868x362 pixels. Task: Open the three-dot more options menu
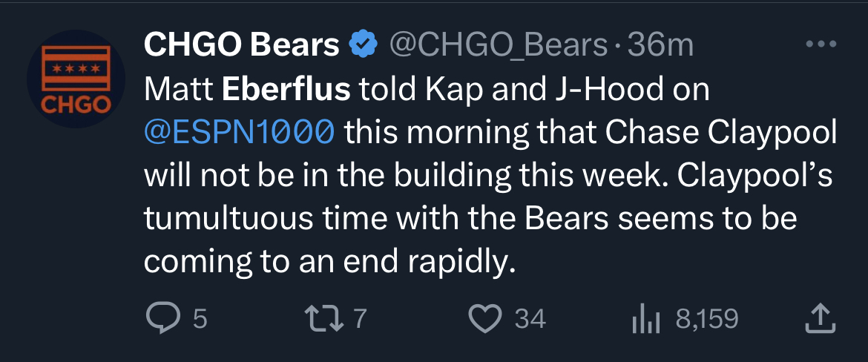pyautogui.click(x=821, y=45)
